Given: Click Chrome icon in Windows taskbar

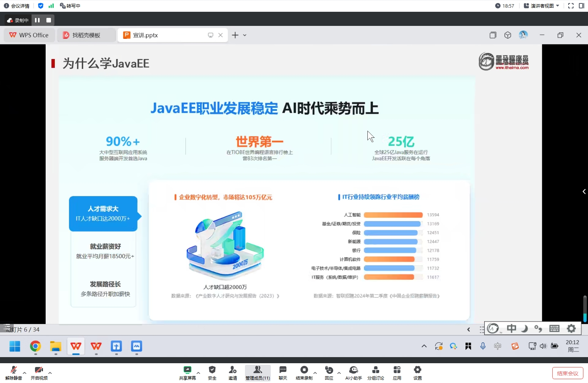Looking at the screenshot, I should click(35, 346).
